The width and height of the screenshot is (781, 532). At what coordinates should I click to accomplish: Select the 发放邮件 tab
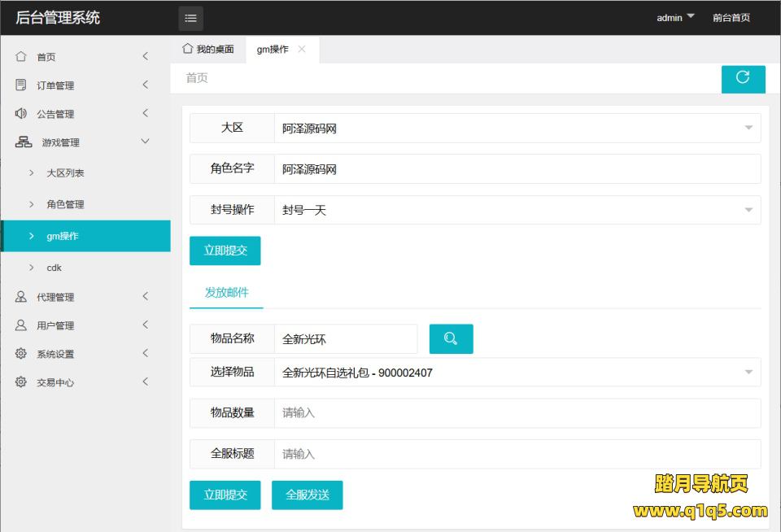click(x=226, y=293)
